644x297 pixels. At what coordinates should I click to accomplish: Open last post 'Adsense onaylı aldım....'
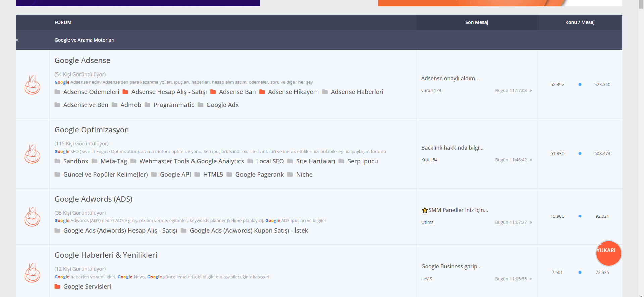pyautogui.click(x=451, y=78)
